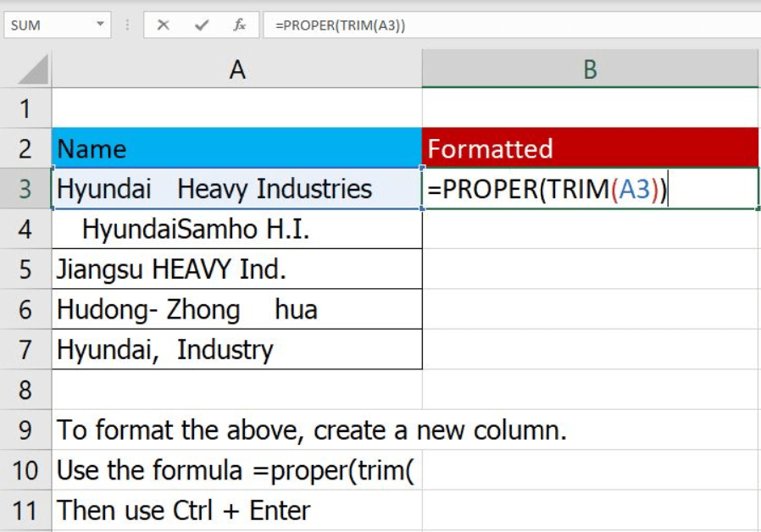The width and height of the screenshot is (761, 532).
Task: Click the Hyundai, Industry cell
Action: (237, 349)
